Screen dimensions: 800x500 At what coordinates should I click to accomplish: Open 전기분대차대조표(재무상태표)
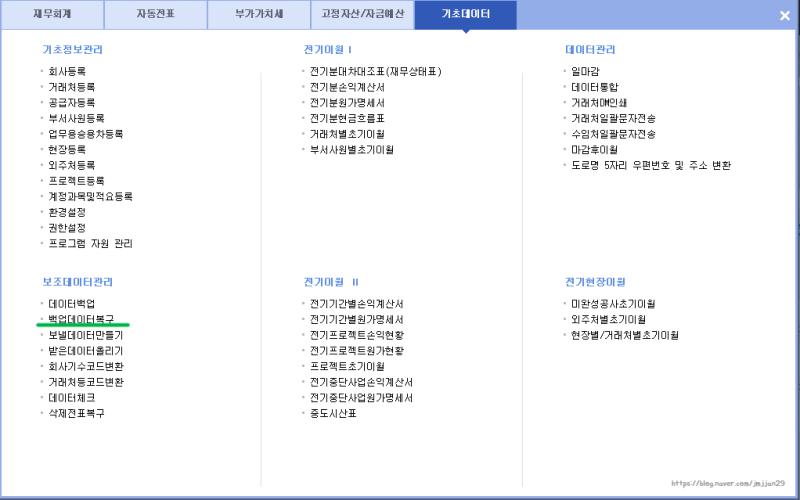point(376,71)
